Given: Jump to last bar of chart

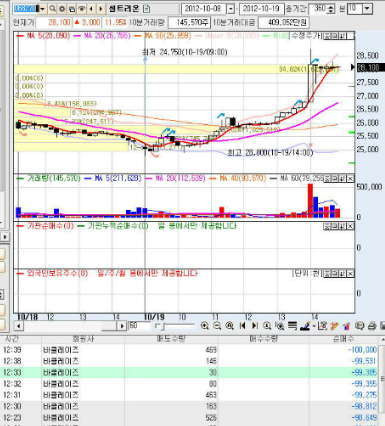Looking at the screenshot, I should (x=254, y=326).
